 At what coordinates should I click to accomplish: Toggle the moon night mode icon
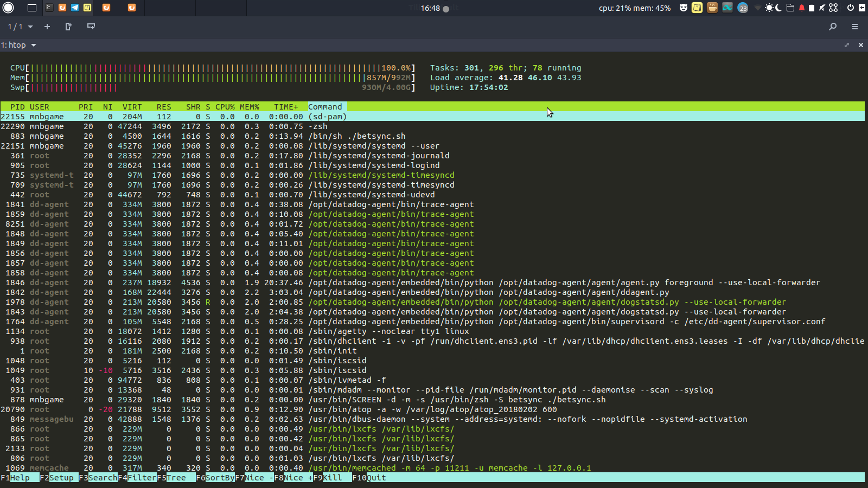[x=779, y=8]
